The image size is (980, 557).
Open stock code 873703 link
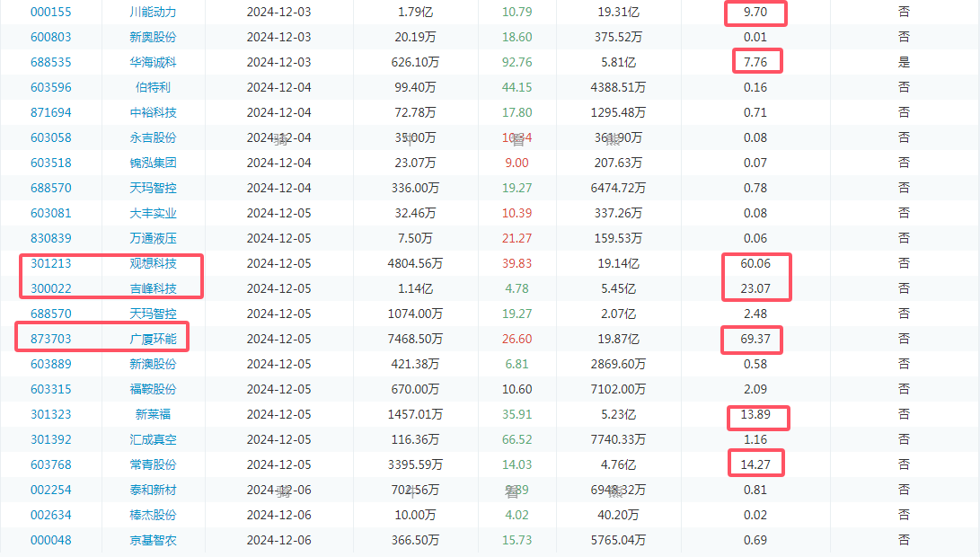50,339
